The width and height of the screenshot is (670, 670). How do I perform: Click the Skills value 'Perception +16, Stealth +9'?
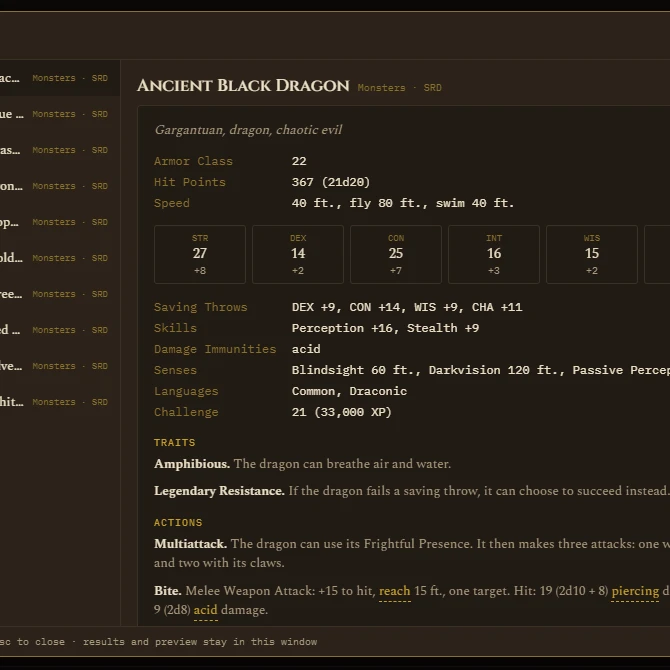click(x=385, y=328)
